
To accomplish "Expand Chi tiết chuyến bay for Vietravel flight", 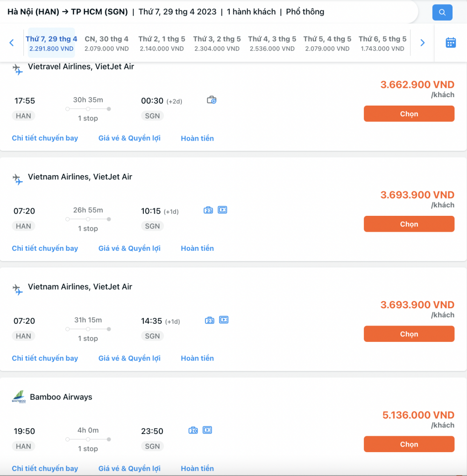I will (x=45, y=138).
